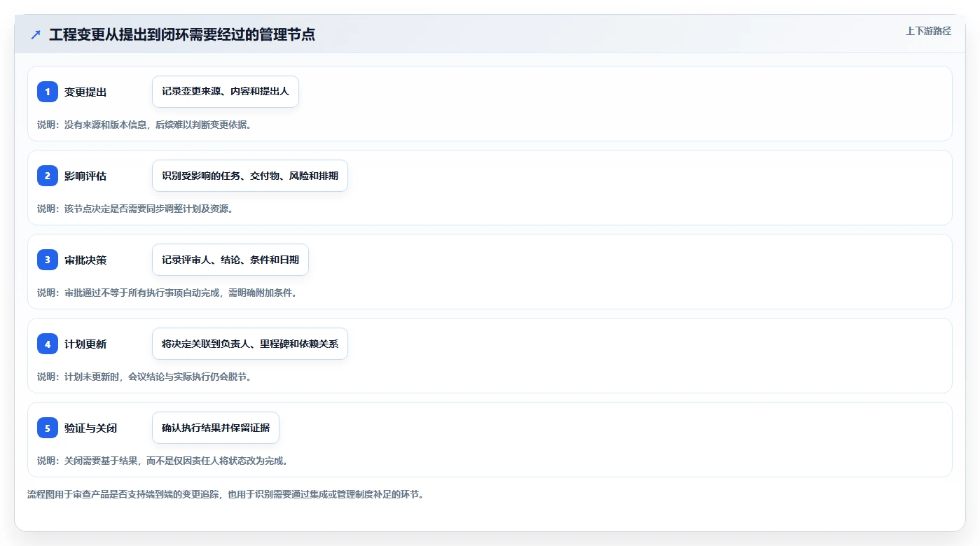Click the step 1 number badge

48,92
